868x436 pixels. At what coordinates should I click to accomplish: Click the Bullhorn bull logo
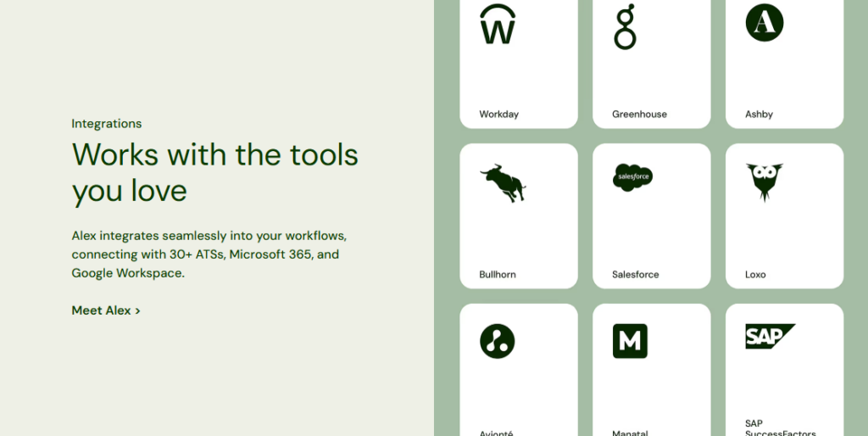click(503, 183)
